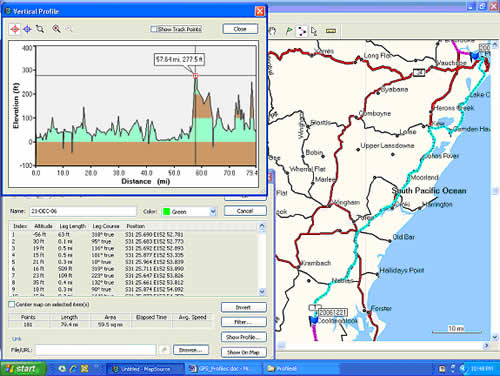This screenshot has width=500, height=376.
Task: Select the blue crosshair profile tool
Action: (27, 29)
